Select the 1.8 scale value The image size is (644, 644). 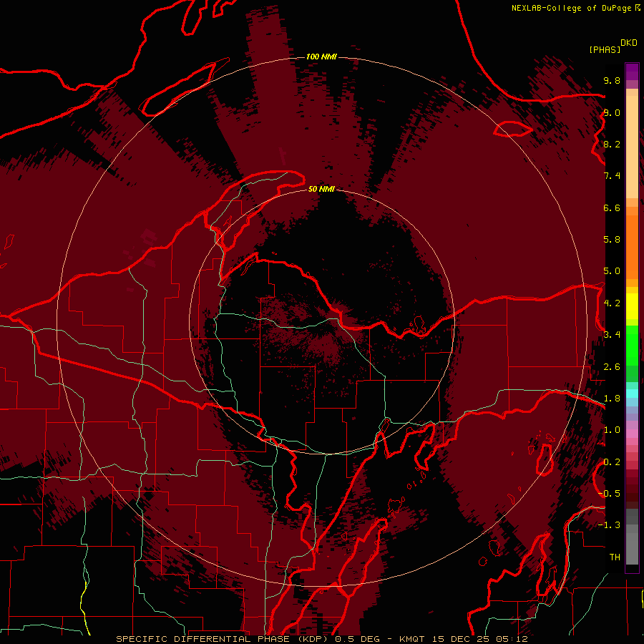pos(612,399)
